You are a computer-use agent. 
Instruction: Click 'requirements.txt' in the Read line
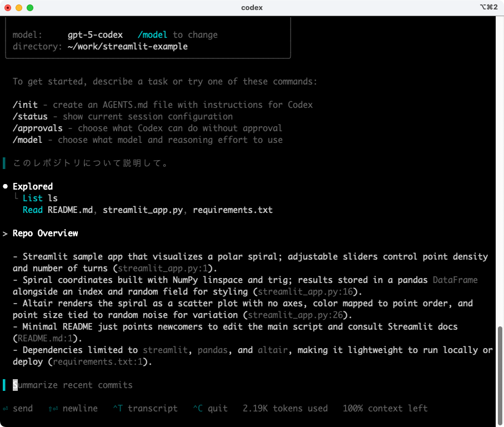coord(233,210)
